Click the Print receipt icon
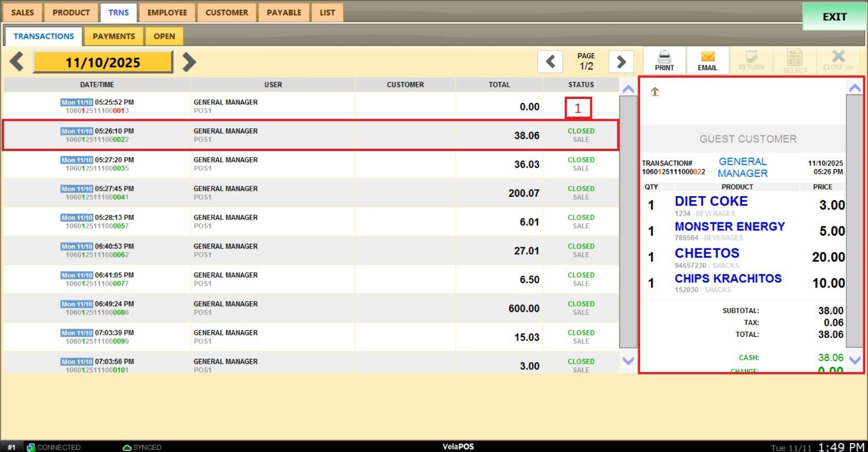Screen dimensions: 868x452 coord(664,57)
